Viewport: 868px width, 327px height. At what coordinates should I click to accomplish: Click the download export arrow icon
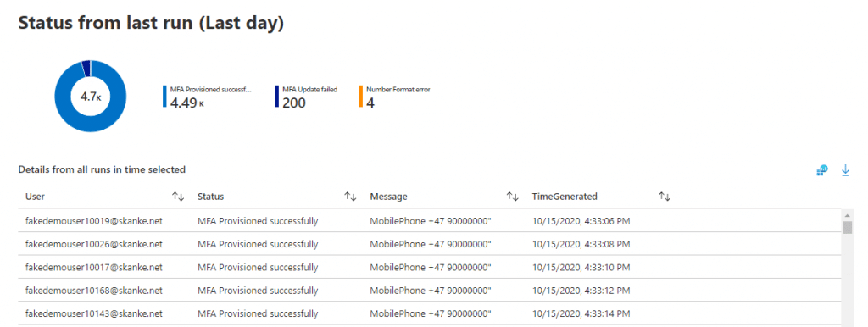[845, 170]
